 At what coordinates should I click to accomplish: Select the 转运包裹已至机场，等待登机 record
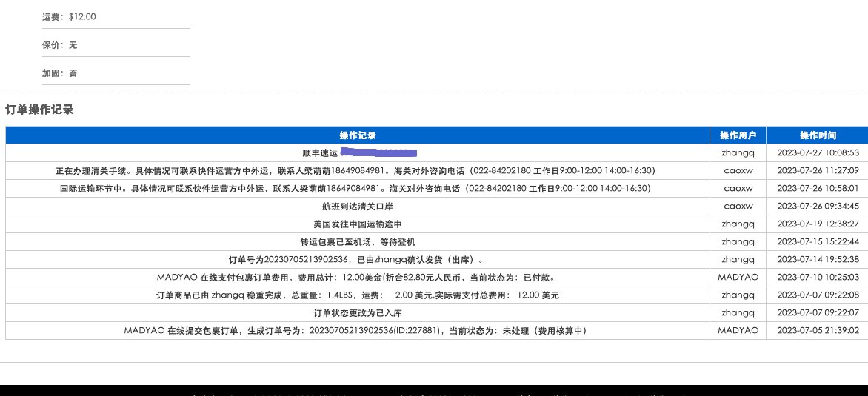pos(358,242)
